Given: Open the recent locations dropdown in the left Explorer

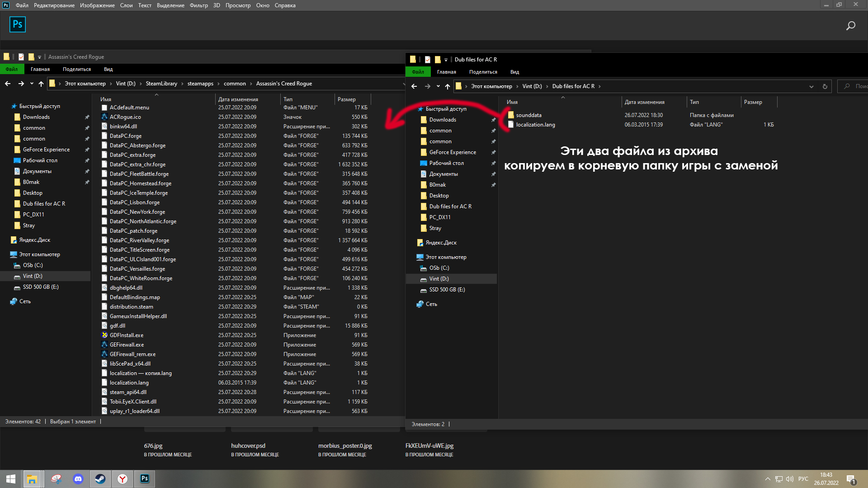Looking at the screenshot, I should pyautogui.click(x=32, y=84).
